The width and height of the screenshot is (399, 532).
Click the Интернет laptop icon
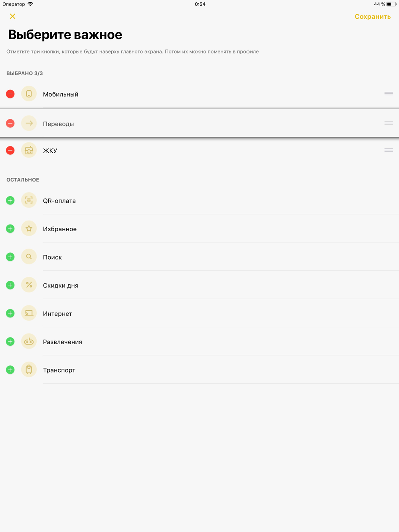point(29,313)
